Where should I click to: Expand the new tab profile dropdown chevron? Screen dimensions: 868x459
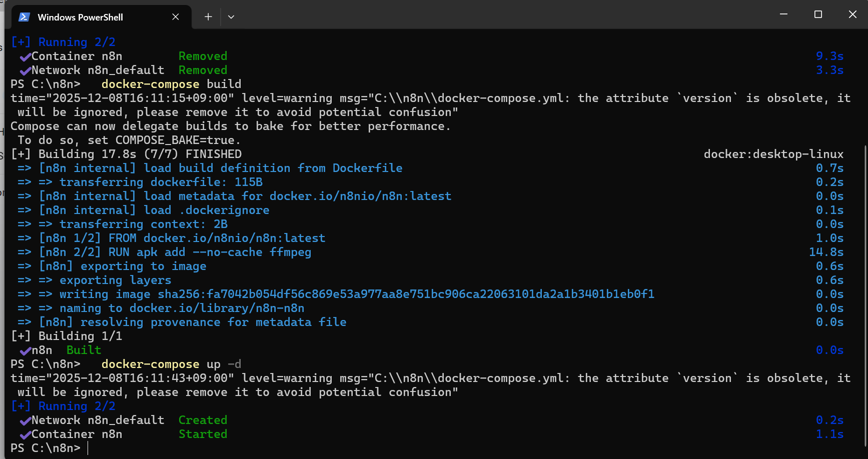[x=231, y=17]
